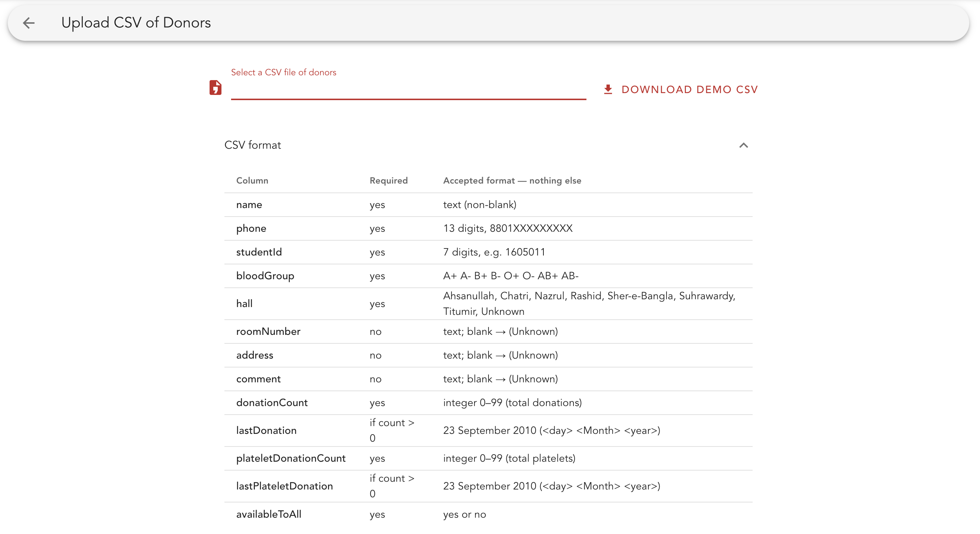Select the 'lastDonation' column cell
This screenshot has width=980, height=534.
tap(266, 430)
